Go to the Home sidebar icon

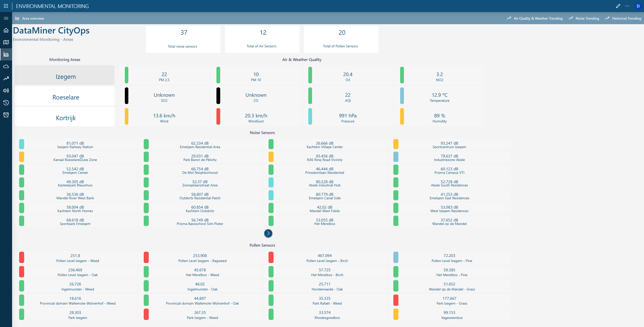click(6, 30)
